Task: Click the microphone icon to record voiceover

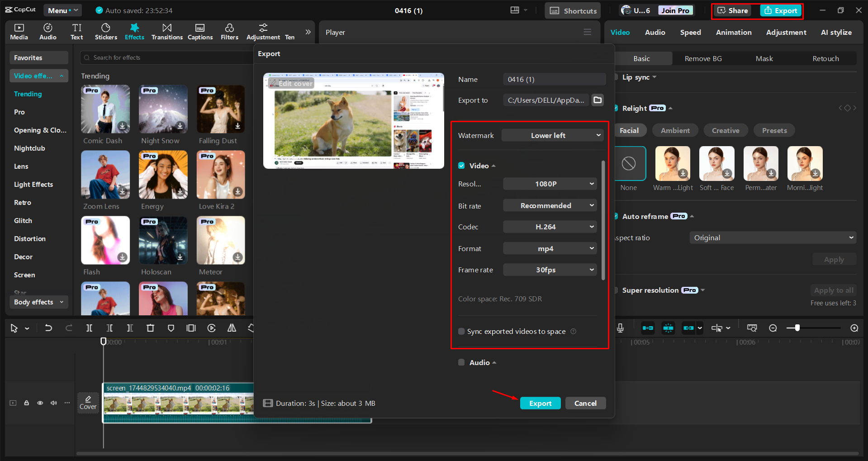Action: pos(620,328)
